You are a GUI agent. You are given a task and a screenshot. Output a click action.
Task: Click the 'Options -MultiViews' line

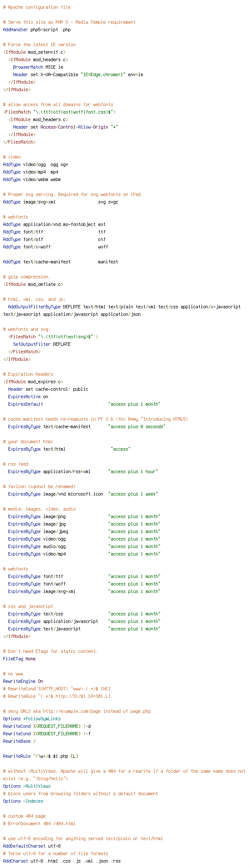coord(27,786)
